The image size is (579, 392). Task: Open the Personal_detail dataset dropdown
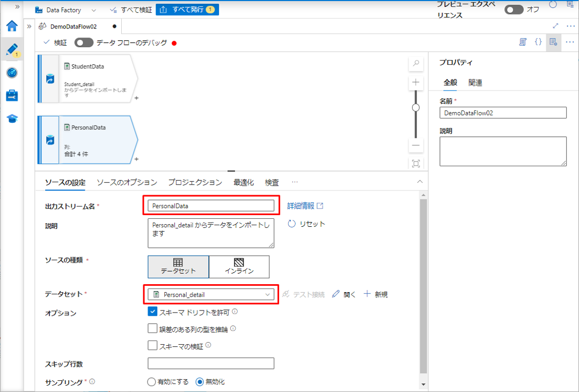coord(211,294)
